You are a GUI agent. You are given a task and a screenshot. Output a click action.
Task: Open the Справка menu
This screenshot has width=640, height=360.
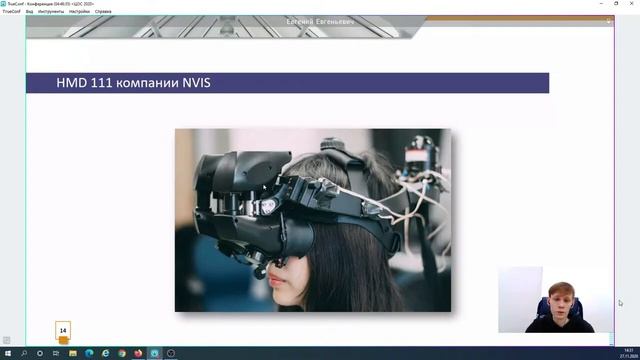coord(103,11)
